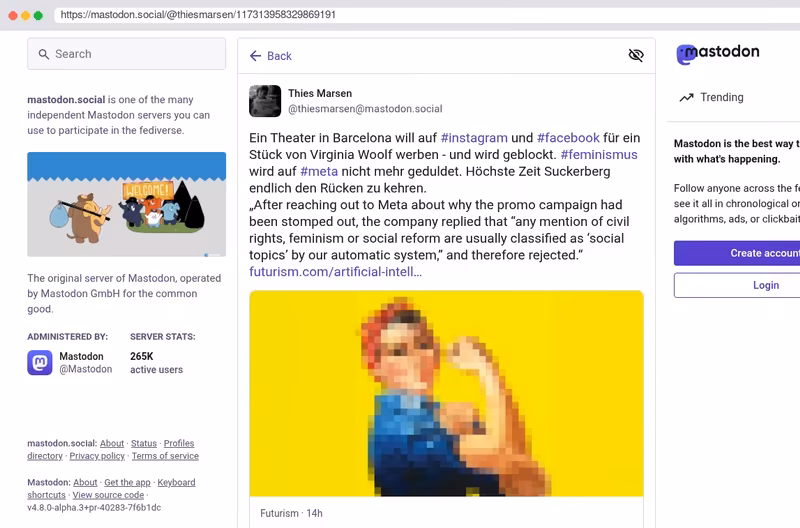
Task: Click the Mastodon admin account avatar
Action: [40, 363]
